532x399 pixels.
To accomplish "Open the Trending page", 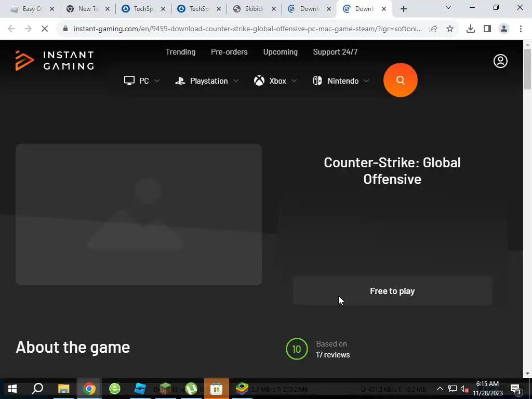I will tap(180, 52).
